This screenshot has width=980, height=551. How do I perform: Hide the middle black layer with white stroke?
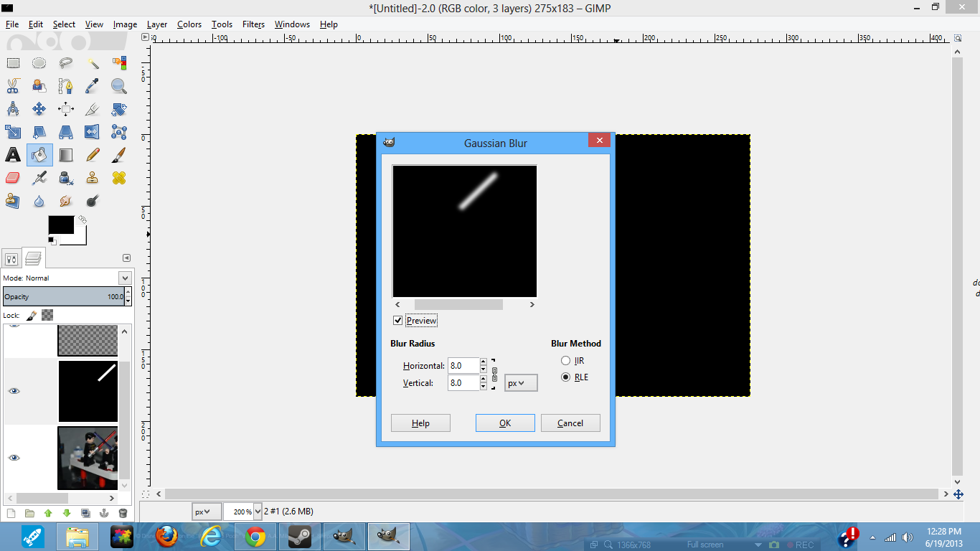click(14, 391)
